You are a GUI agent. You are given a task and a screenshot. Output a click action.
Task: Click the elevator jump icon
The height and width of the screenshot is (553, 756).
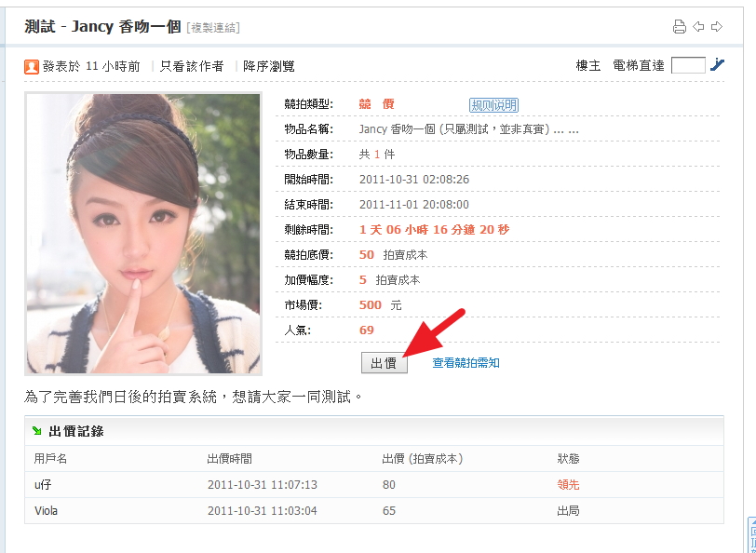(717, 65)
